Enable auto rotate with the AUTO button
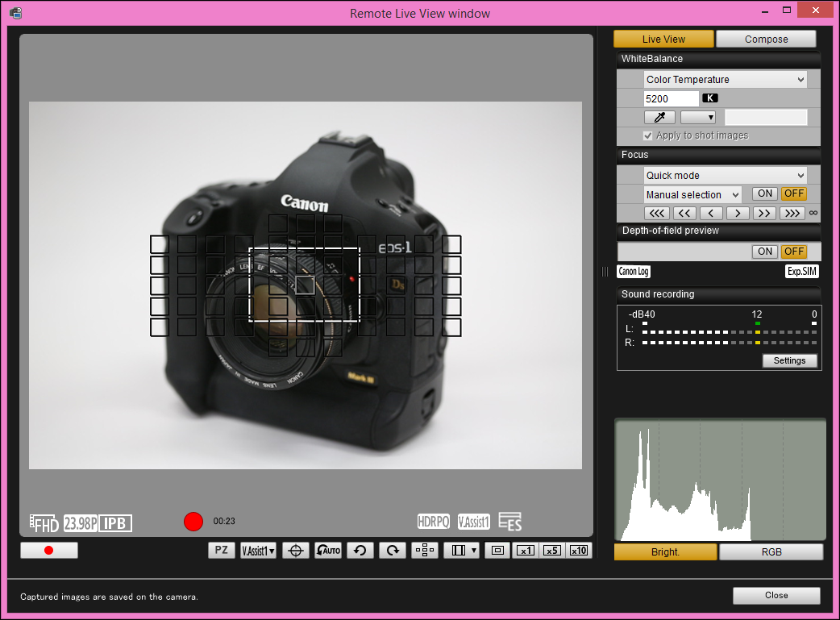 328,551
